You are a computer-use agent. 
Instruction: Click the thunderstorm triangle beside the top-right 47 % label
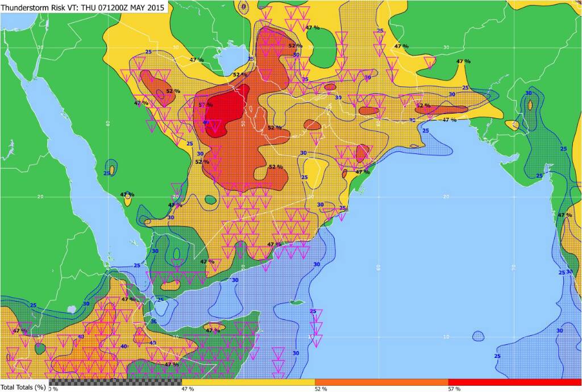tap(430, 62)
